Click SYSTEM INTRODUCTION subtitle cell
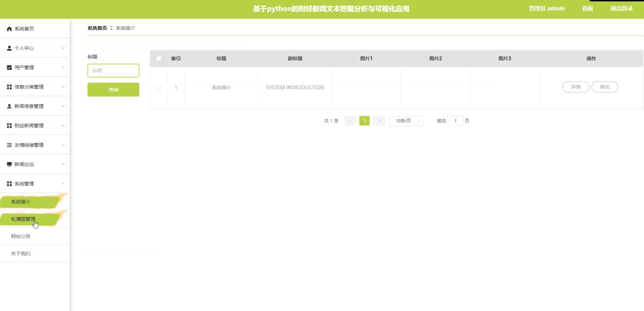The image size is (644, 311). (295, 87)
